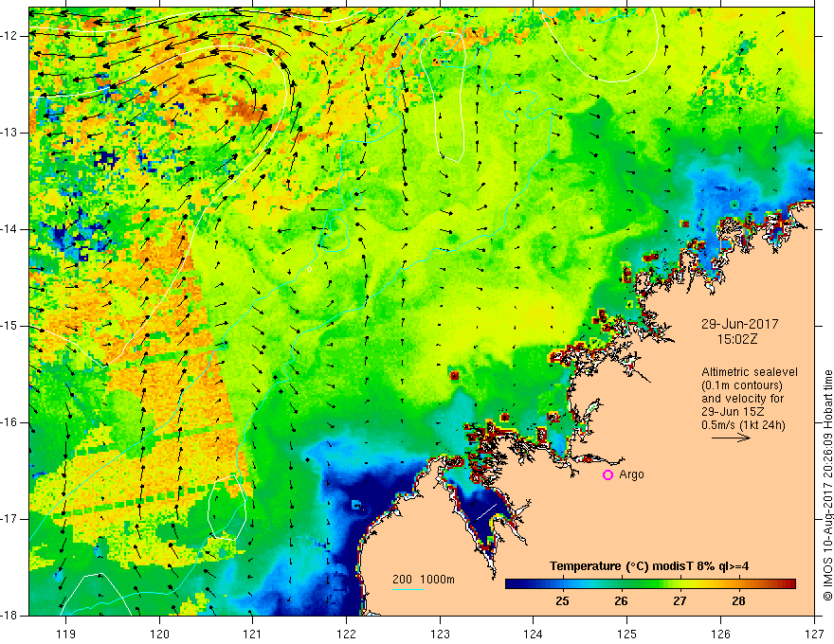Click the '26' colorbar tick label

coord(622,601)
